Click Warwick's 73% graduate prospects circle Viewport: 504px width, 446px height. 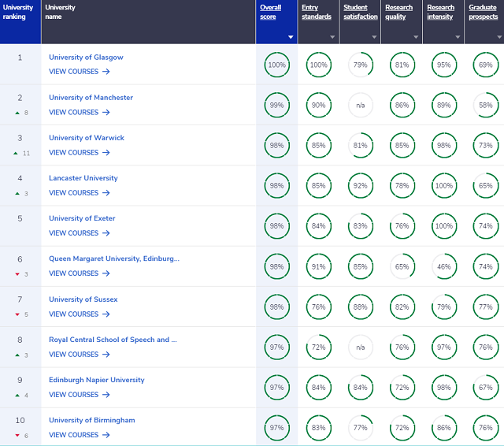pyautogui.click(x=486, y=145)
